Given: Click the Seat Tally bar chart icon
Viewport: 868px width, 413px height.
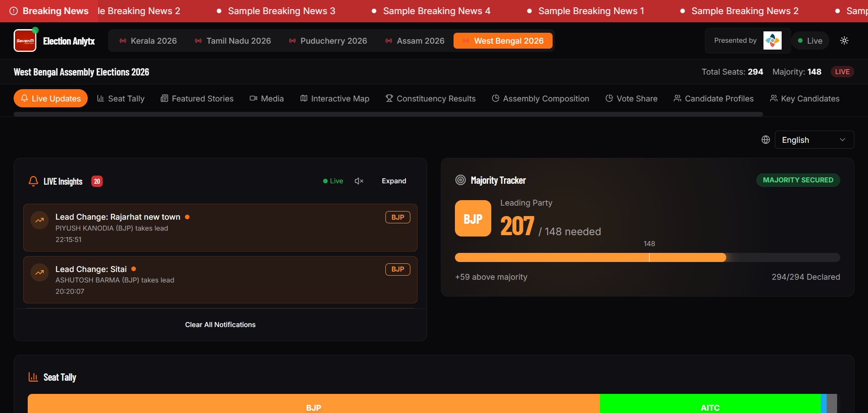Looking at the screenshot, I should coord(33,377).
